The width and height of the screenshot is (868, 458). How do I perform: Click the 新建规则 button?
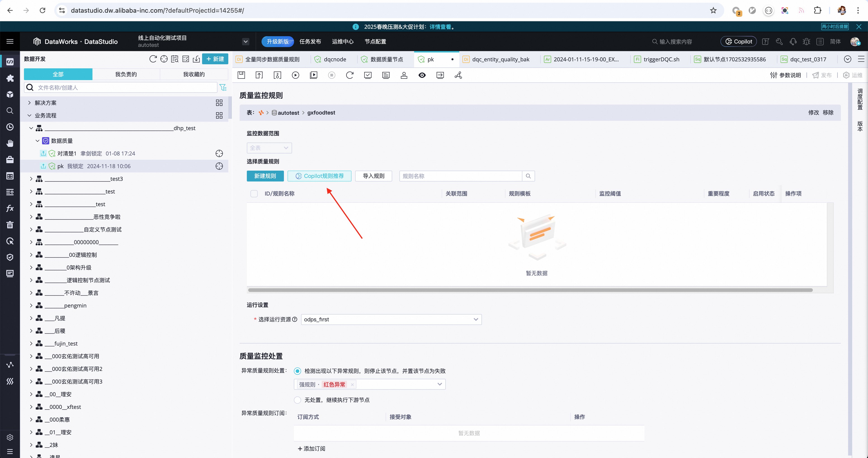(265, 176)
